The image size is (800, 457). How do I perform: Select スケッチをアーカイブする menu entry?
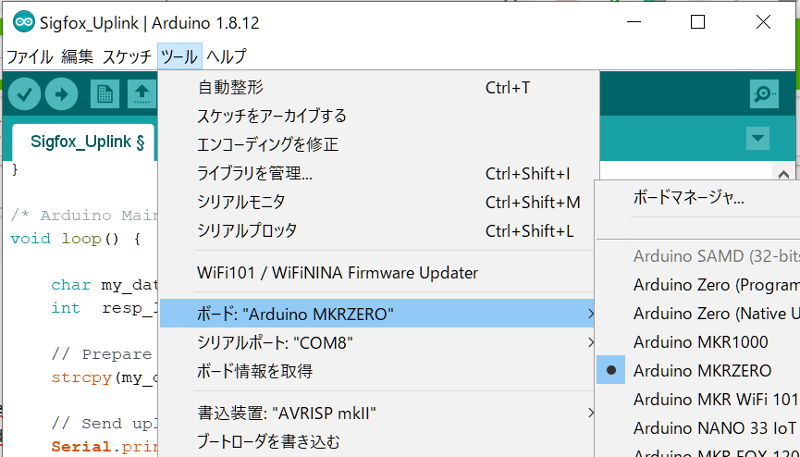pyautogui.click(x=378, y=116)
